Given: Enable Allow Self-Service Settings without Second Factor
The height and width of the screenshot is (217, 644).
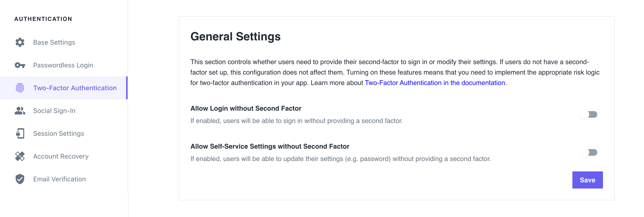Looking at the screenshot, I should [x=589, y=152].
